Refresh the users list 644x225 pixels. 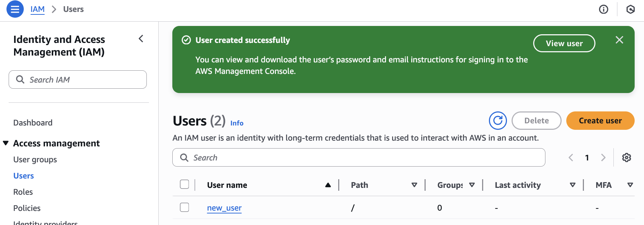click(x=498, y=120)
